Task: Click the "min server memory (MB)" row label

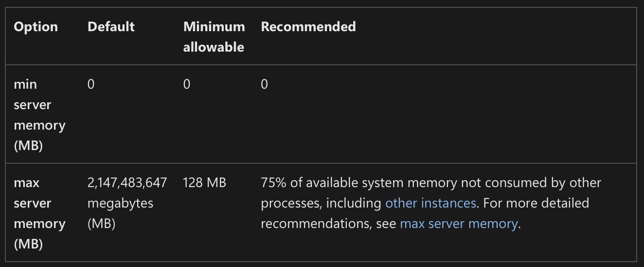Action: pos(39,115)
